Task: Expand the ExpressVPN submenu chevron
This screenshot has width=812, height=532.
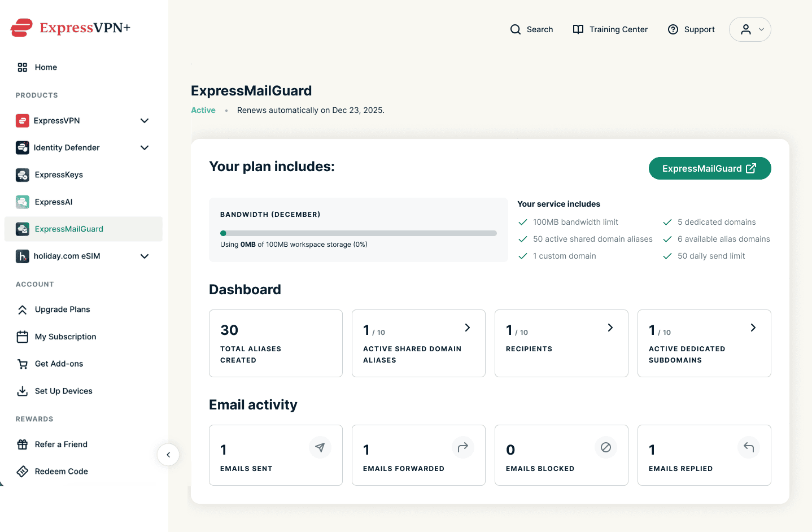Action: point(145,120)
